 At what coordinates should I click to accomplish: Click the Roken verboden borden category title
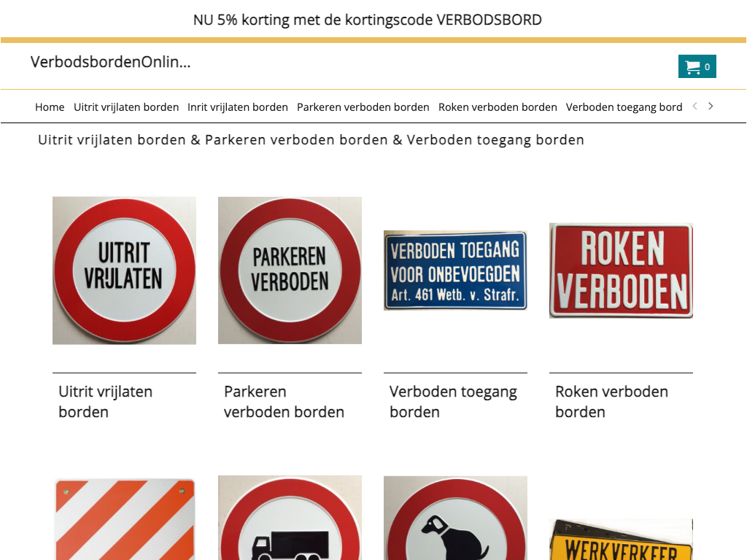[612, 402]
